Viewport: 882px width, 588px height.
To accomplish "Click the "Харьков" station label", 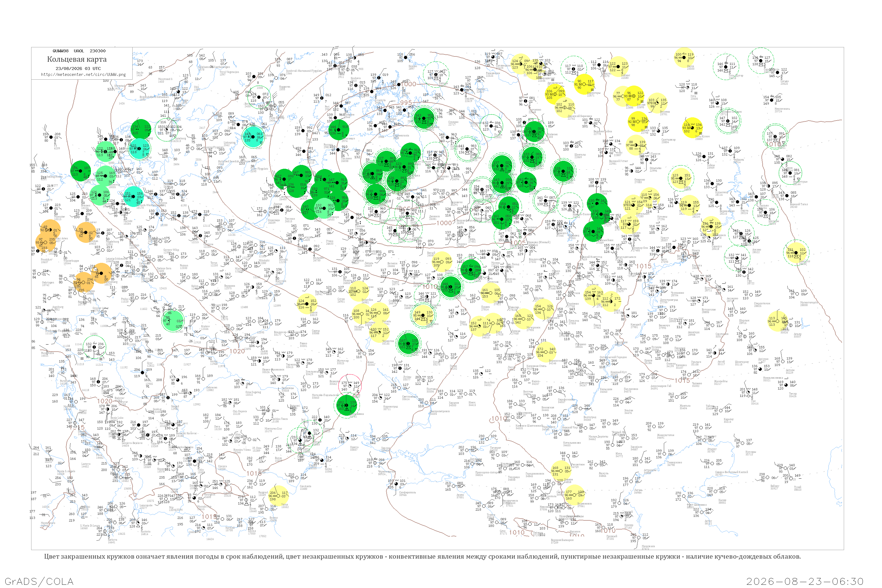I will pos(453,402).
